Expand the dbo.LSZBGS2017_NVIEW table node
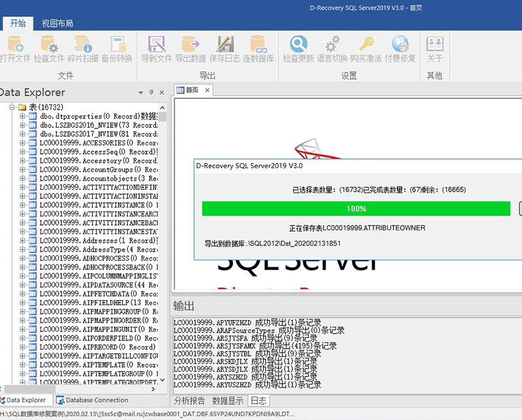Screen dimensions: 522x420 [x=22, y=134]
